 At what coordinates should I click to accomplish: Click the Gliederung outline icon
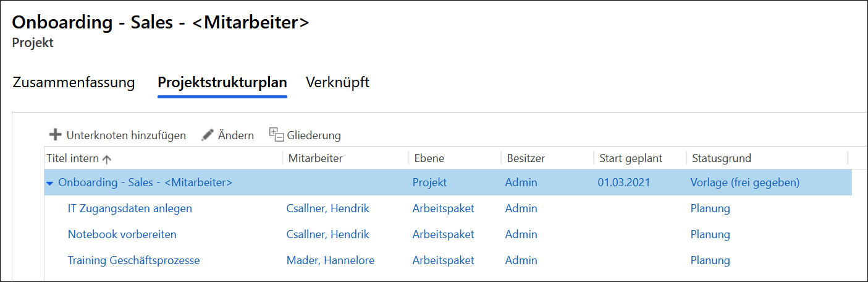click(x=276, y=134)
